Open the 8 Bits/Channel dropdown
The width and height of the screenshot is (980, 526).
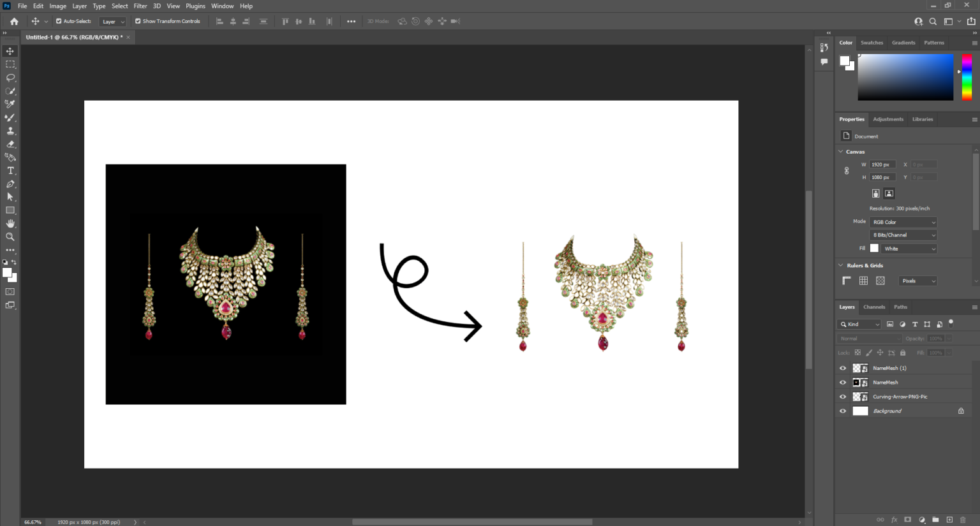(x=903, y=235)
